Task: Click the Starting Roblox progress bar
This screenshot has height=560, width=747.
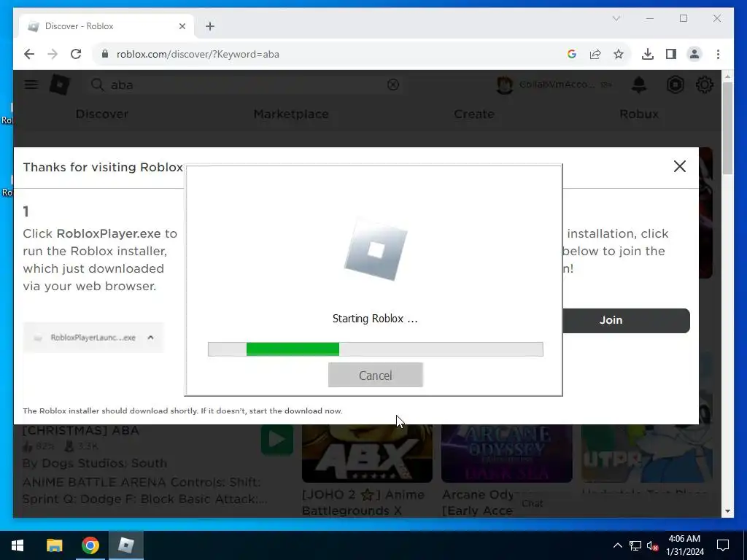Action: click(376, 349)
